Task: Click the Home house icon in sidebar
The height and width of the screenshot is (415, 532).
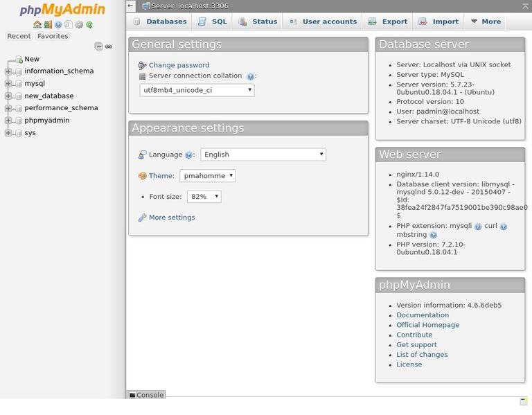Action: coord(37,24)
